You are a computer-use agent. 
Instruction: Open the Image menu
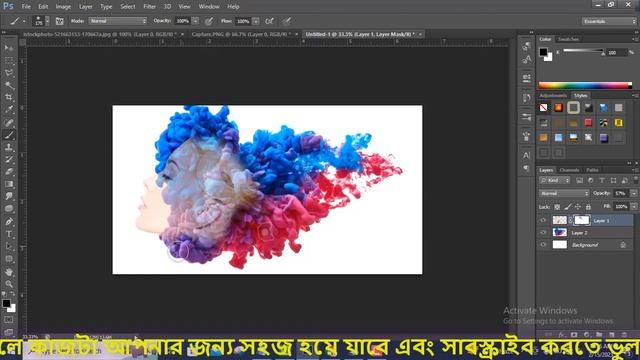pyautogui.click(x=63, y=7)
